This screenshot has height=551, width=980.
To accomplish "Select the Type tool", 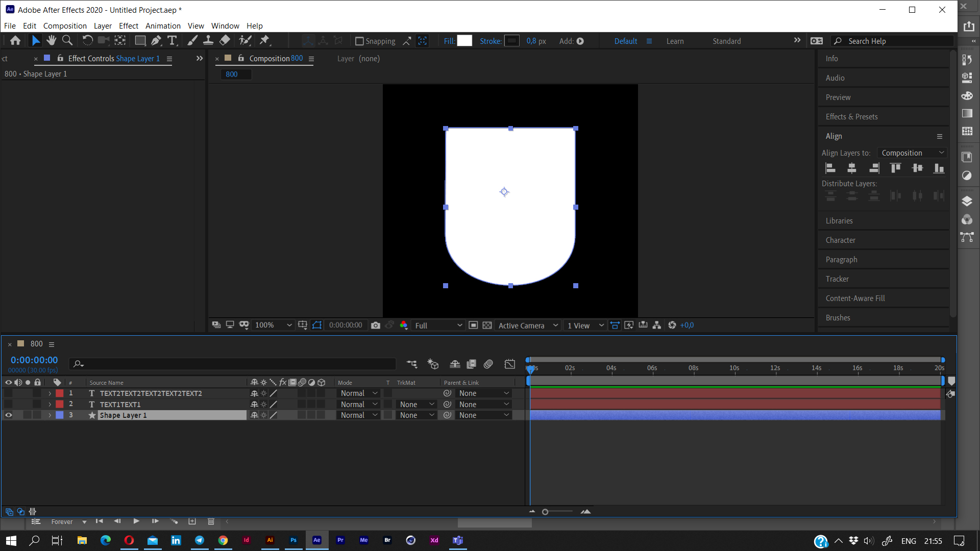I will tap(172, 40).
